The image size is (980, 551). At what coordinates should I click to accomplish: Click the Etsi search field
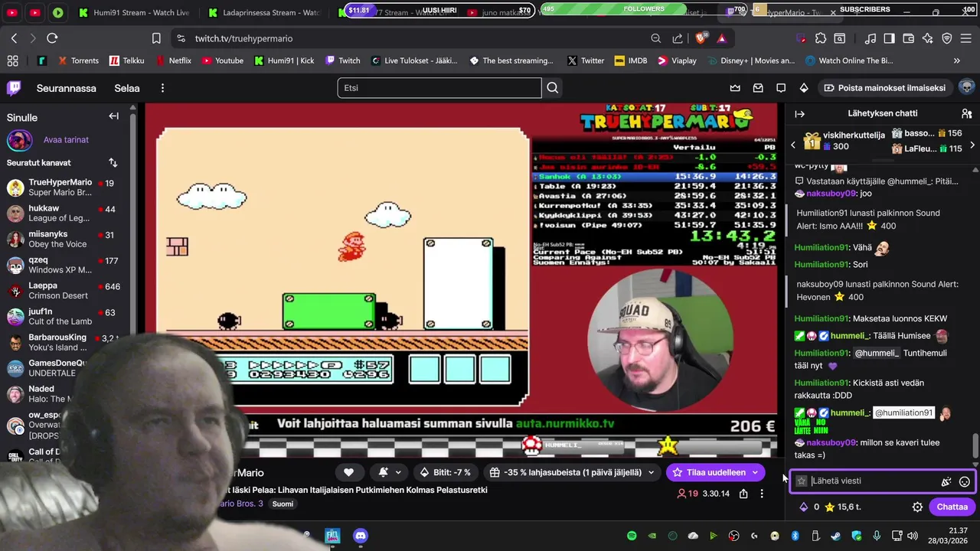(439, 88)
